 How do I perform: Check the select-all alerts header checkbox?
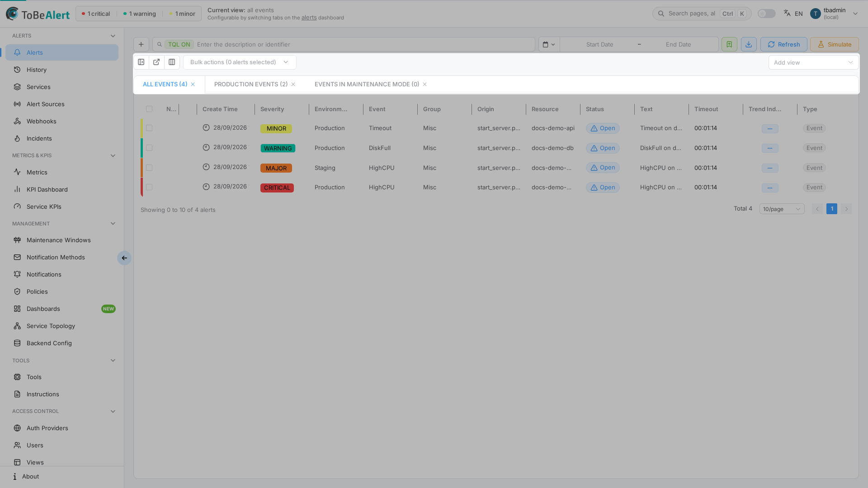[x=149, y=109]
